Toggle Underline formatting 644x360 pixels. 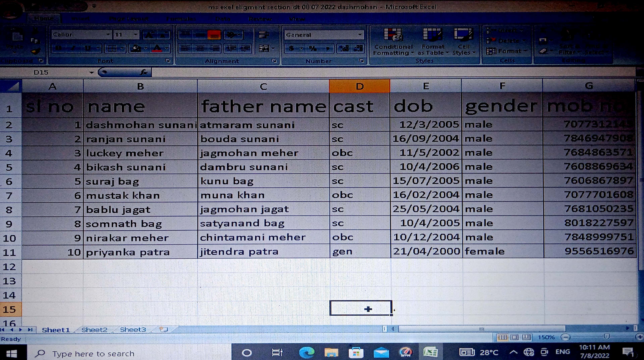(x=88, y=48)
